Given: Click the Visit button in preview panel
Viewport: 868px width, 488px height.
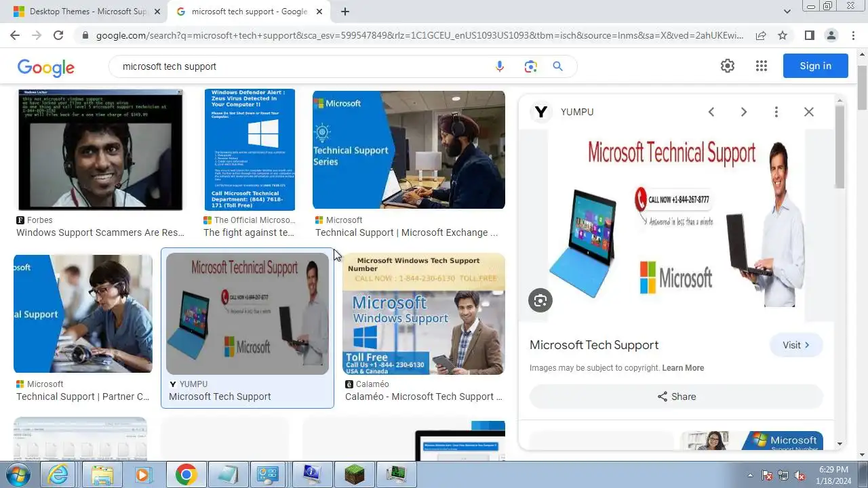Looking at the screenshot, I should [x=796, y=345].
